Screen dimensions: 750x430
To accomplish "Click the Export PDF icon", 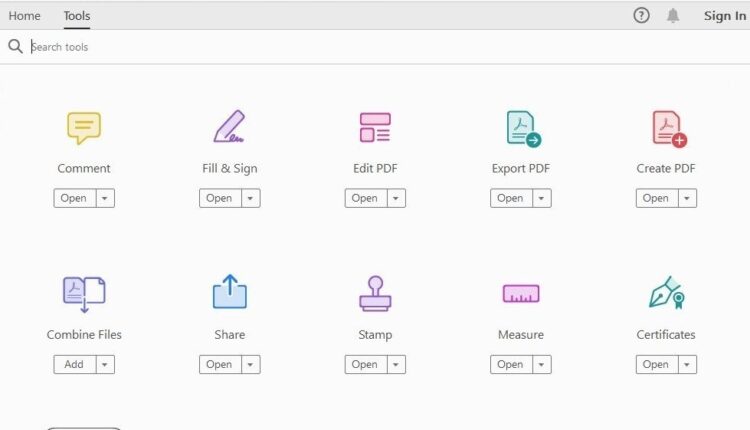I will pos(522,128).
